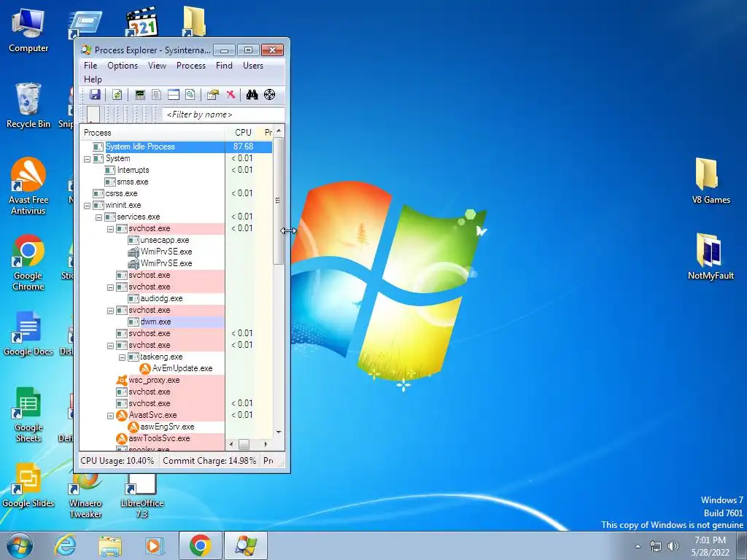
Task: Select the V8 Games folder icon
Action: 711,181
